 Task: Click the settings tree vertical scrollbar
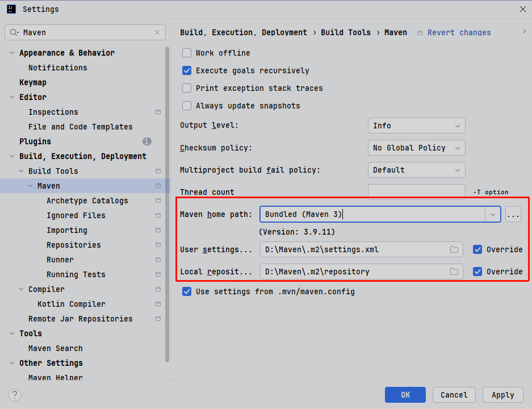[167, 204]
